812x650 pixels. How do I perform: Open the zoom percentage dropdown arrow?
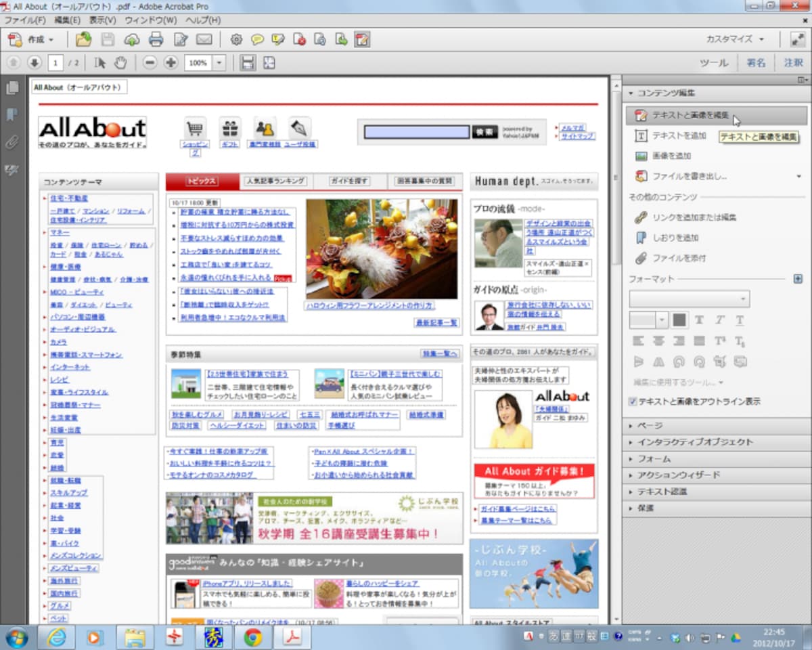pos(219,62)
